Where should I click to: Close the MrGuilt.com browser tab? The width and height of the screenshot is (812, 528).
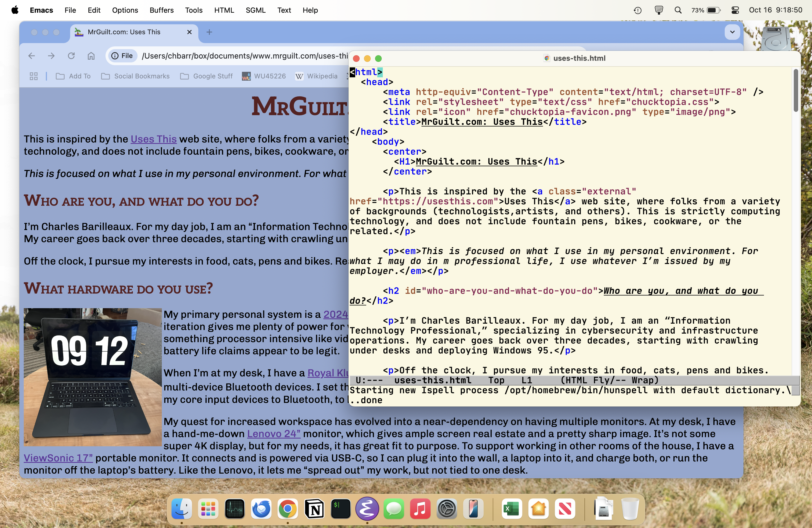click(x=190, y=32)
